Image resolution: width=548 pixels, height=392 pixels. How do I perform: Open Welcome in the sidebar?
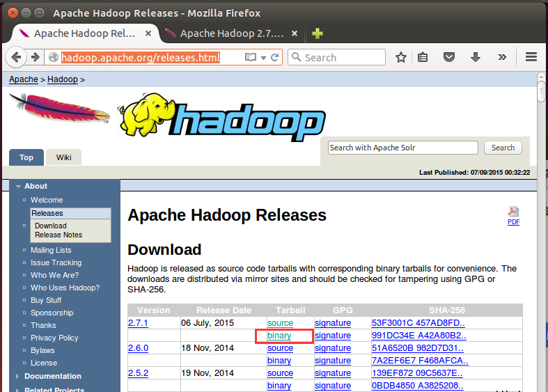pos(47,201)
